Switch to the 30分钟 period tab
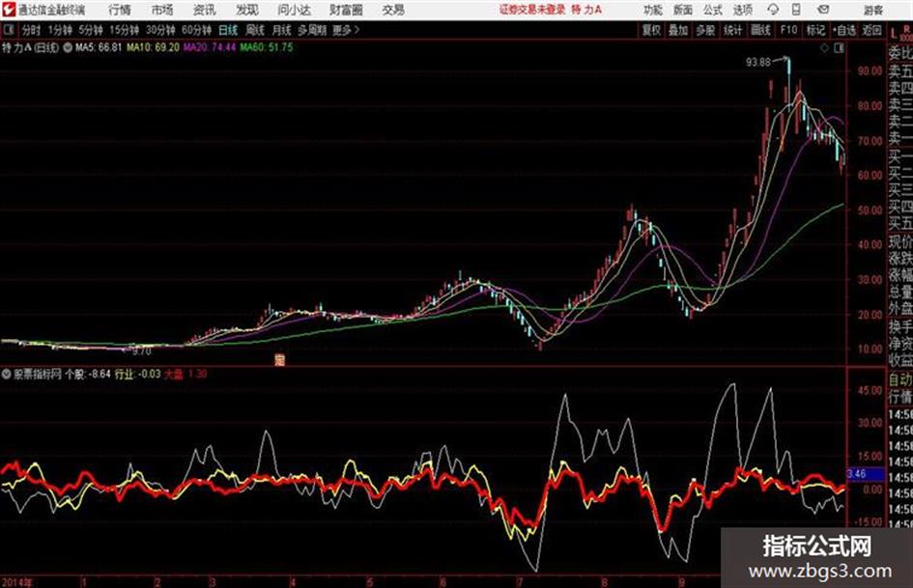913x588 pixels. tap(160, 30)
